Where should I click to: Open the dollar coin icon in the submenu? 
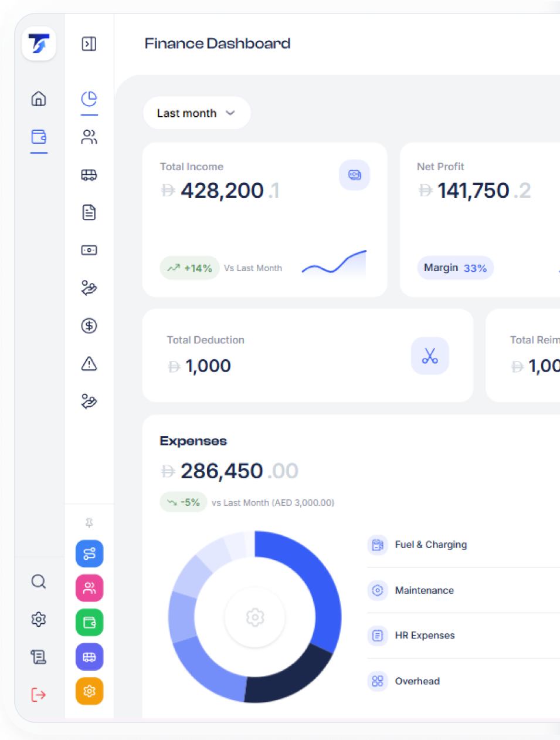[89, 326]
